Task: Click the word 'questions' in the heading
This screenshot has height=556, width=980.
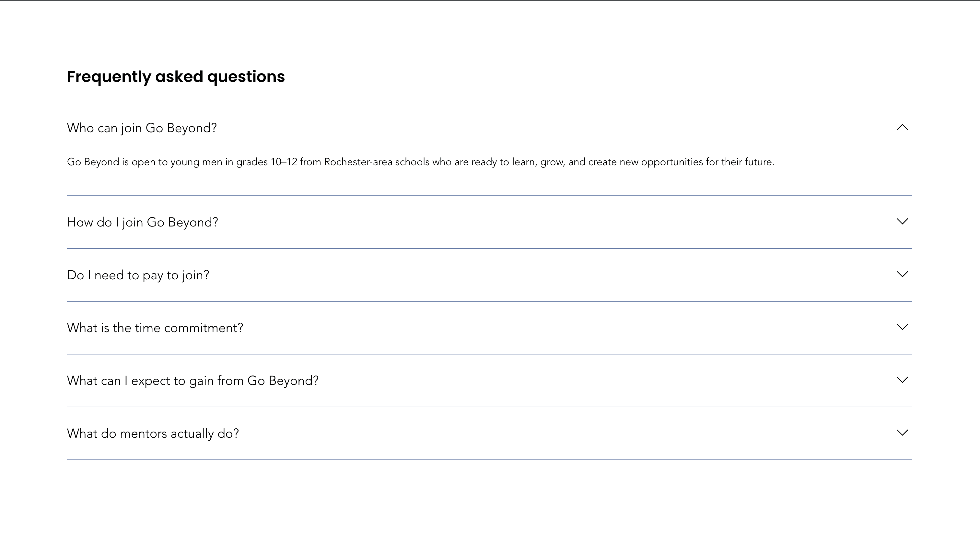Action: click(246, 77)
